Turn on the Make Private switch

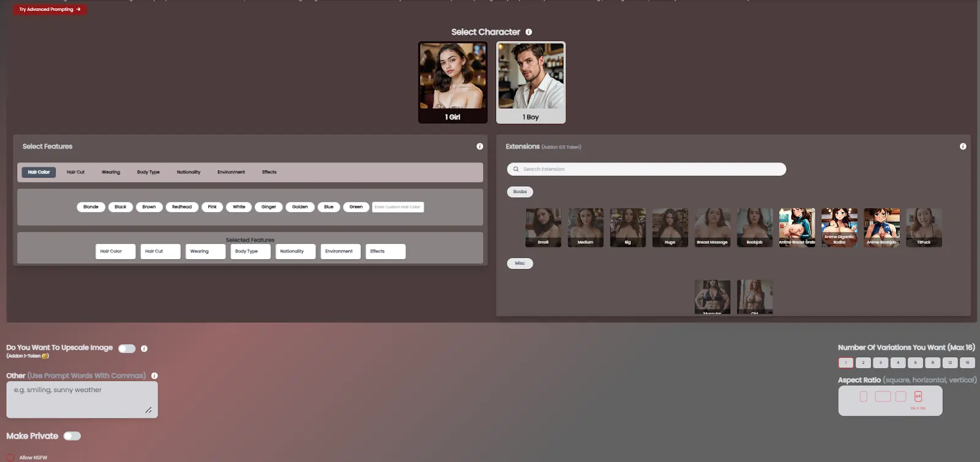(x=72, y=436)
